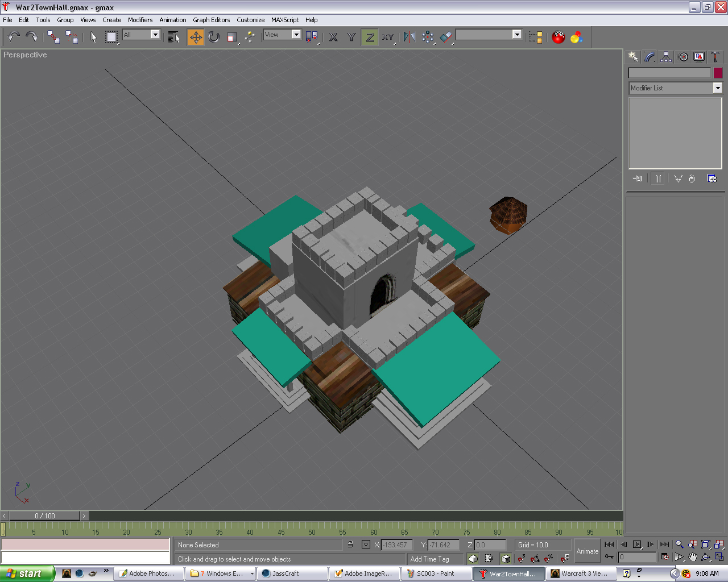Click the Pin Stack icon
This screenshot has height=582, width=728.
coord(638,178)
